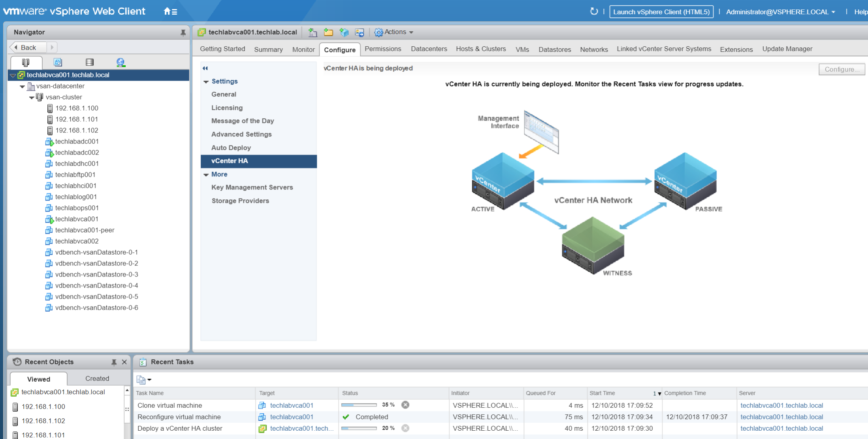Switch to Networking navigator view
The image size is (868, 439).
point(121,62)
